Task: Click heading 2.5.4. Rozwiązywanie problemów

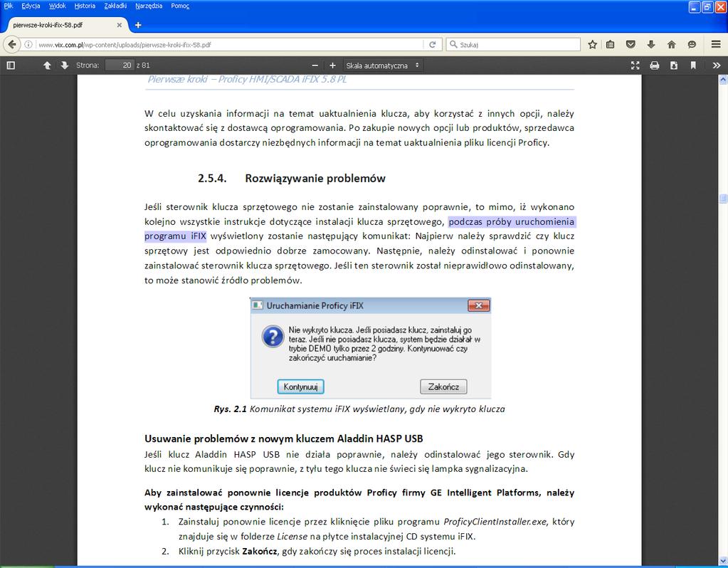Action: 292,179
